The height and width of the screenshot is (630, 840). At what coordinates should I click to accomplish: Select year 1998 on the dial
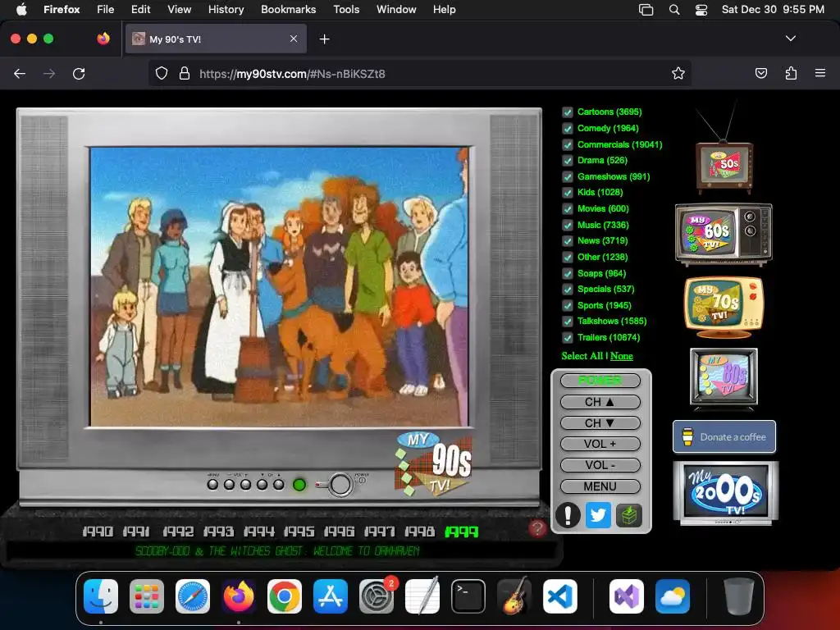(419, 532)
